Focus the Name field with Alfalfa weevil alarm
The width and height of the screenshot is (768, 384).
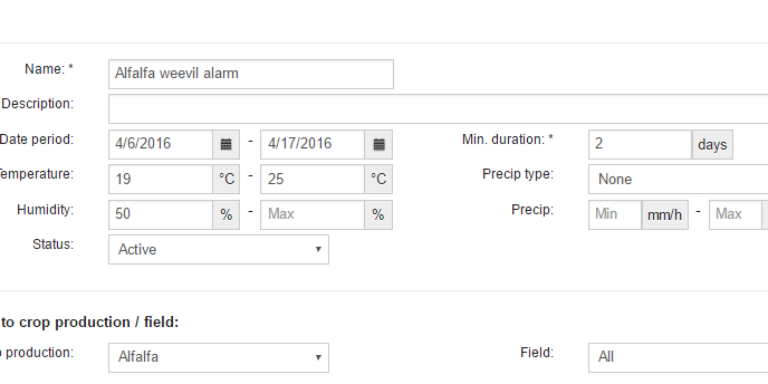click(251, 74)
